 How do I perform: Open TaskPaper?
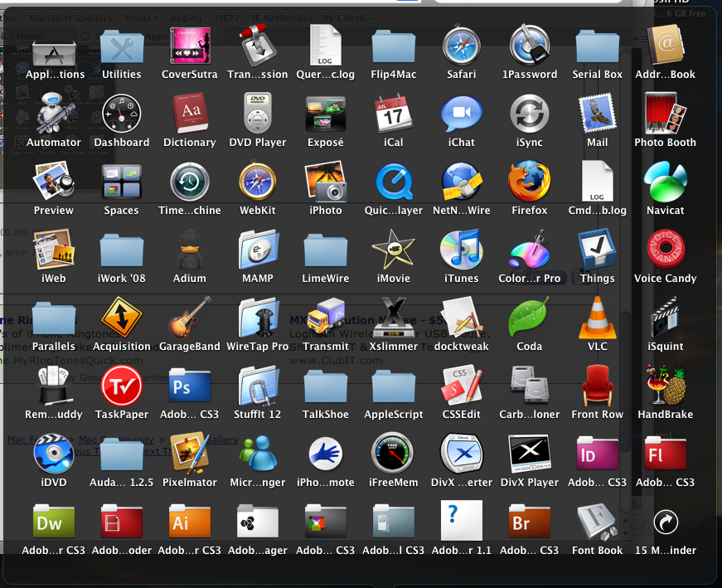[122, 386]
